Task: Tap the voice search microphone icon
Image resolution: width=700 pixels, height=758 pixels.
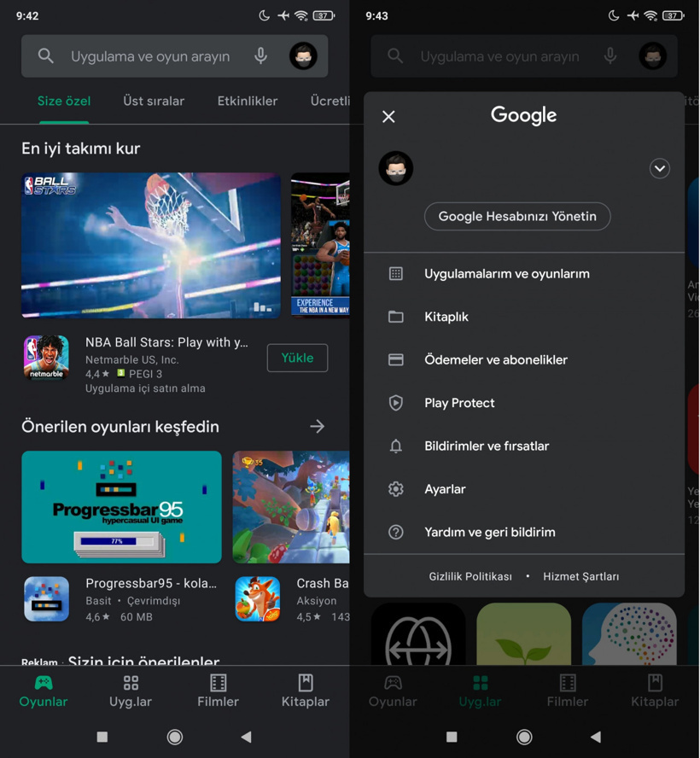Action: pos(260,56)
